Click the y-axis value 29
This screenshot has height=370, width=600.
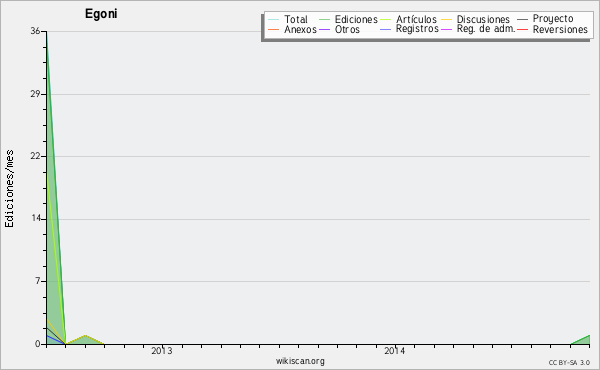35,94
